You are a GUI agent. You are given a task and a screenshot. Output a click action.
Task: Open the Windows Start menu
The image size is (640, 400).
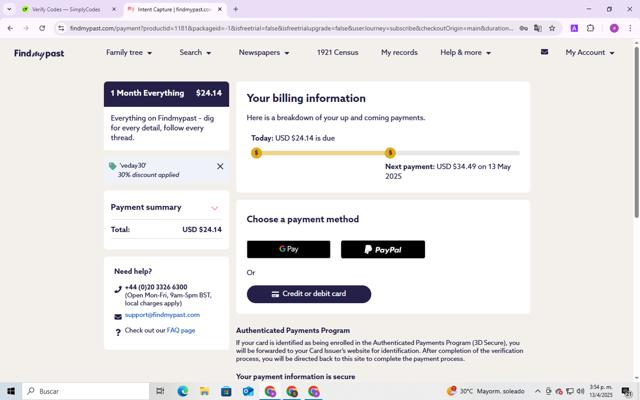coord(11,391)
